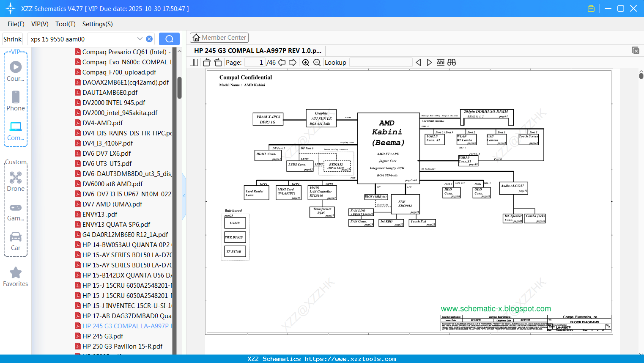Open the Phone sidebar category
Image resolution: width=644 pixels, height=363 pixels.
coord(16,101)
